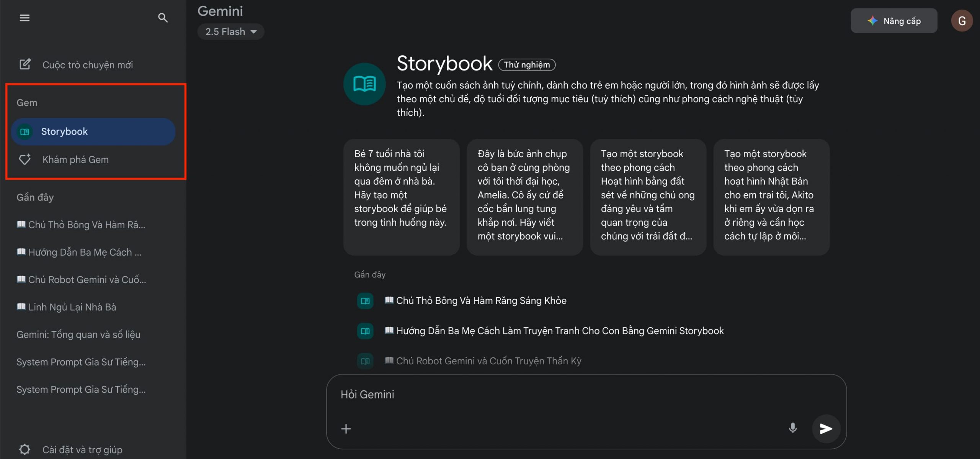Click the 'Thử nghiệm' badge next to Storybook
This screenshot has height=459, width=980.
point(527,65)
